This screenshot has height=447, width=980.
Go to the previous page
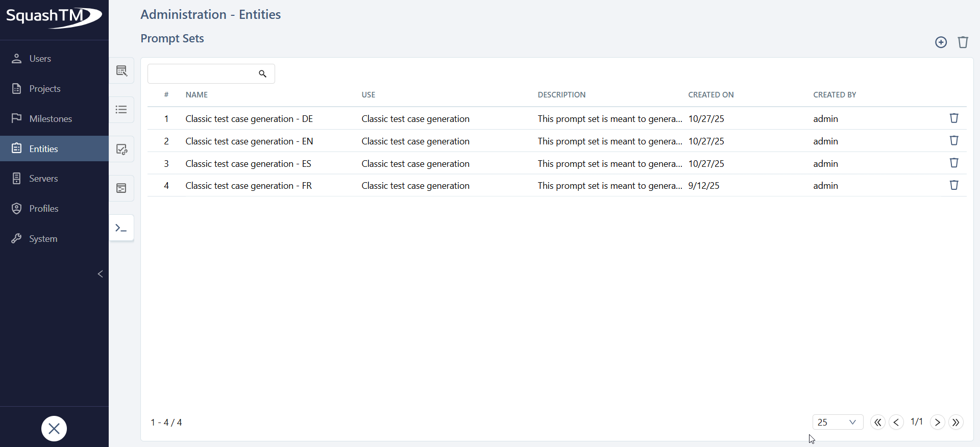(x=896, y=423)
